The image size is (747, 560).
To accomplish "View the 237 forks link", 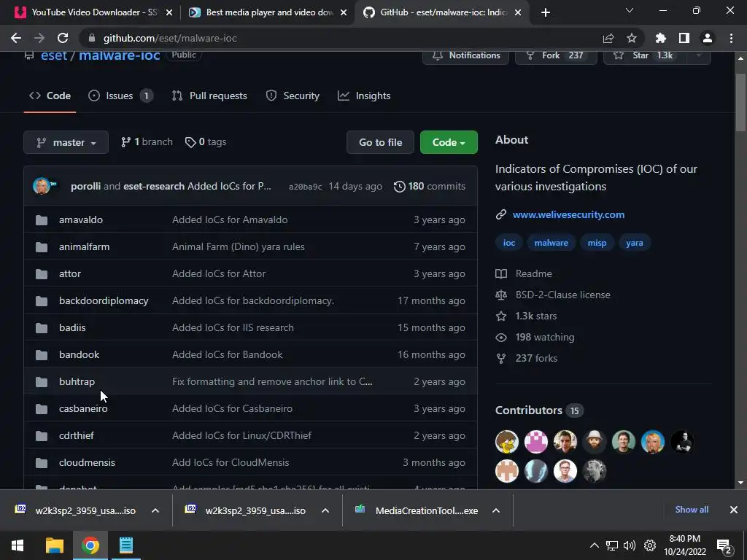I will (527, 358).
